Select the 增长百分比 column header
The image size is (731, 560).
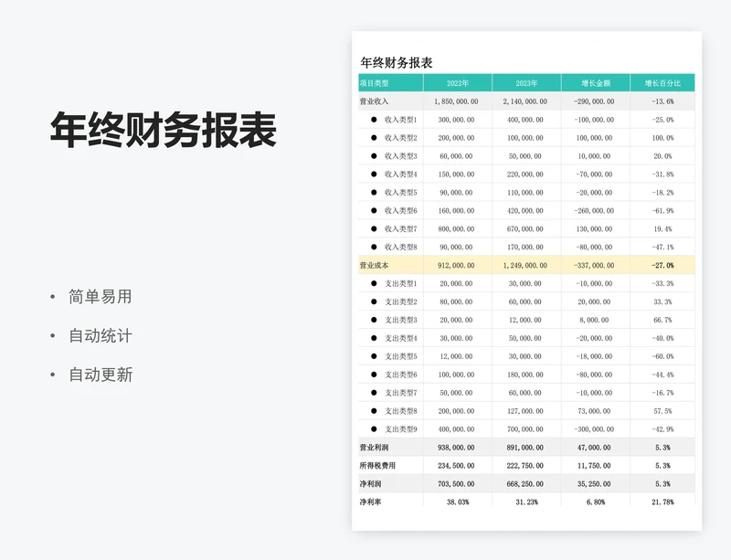(x=662, y=83)
